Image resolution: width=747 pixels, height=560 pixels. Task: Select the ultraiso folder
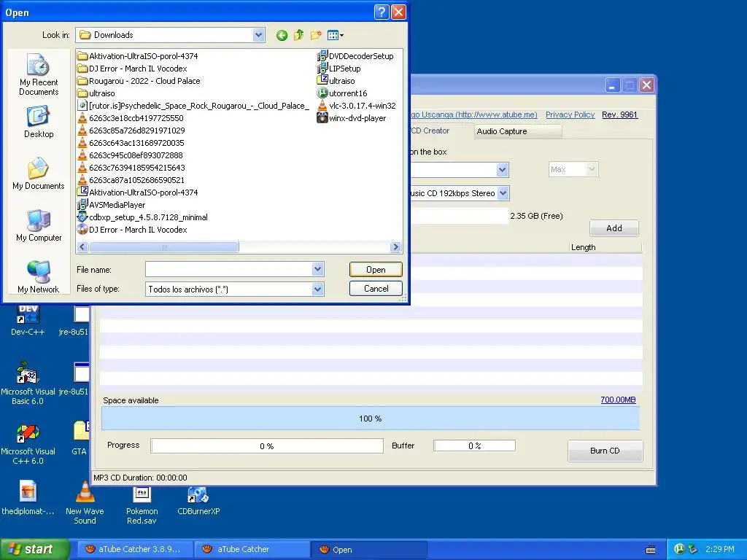[96, 93]
